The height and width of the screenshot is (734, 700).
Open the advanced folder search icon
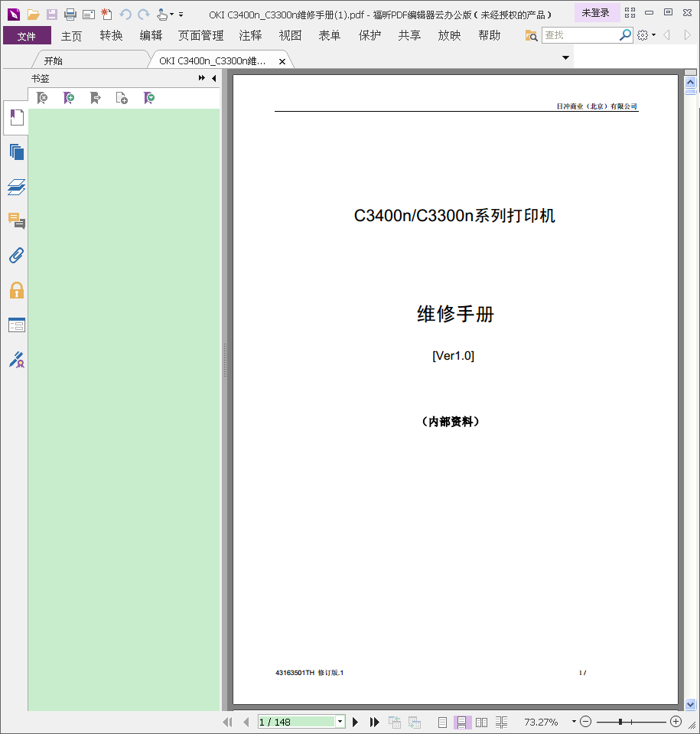531,35
